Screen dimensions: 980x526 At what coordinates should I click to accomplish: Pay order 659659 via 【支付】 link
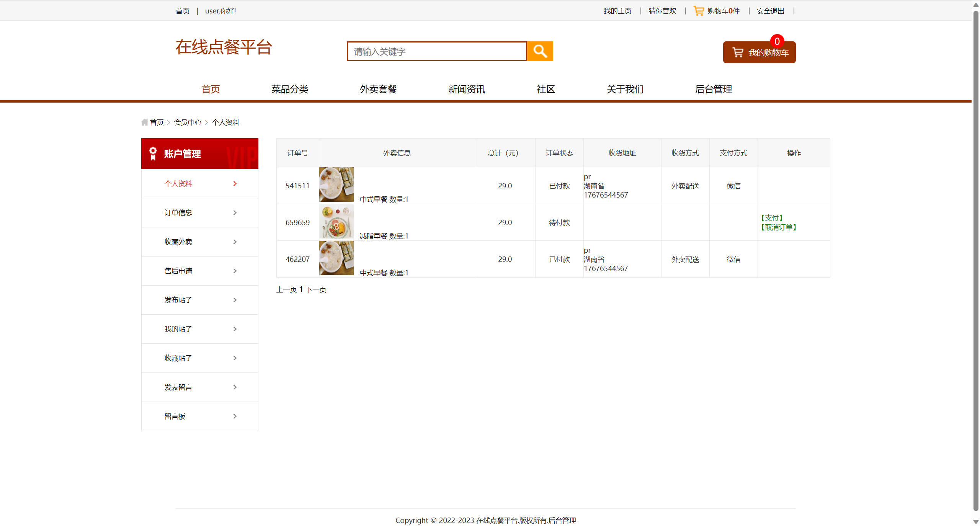coord(772,217)
